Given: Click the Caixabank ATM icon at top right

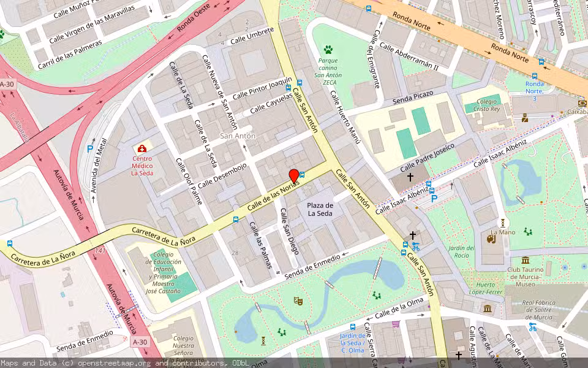Looking at the screenshot, I should pyautogui.click(x=582, y=103).
